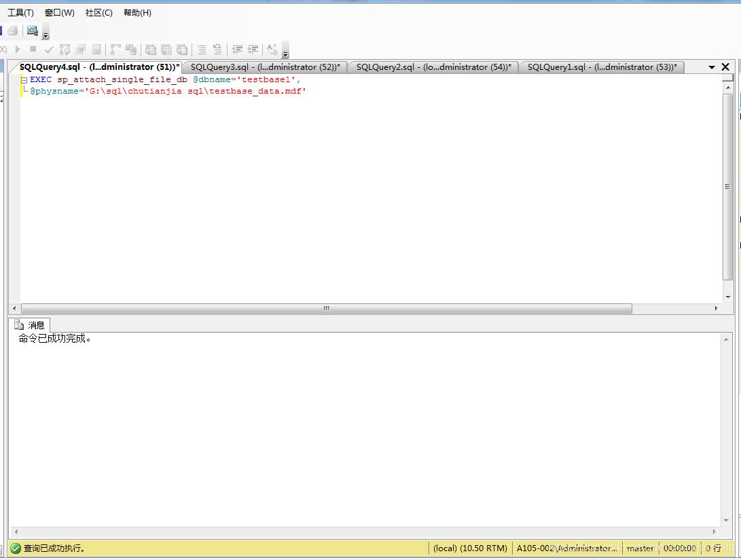Display estimated execution plan icon

tap(65, 50)
